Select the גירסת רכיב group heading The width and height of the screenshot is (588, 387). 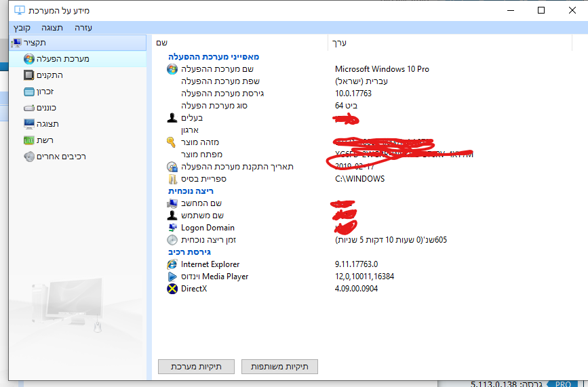pos(189,252)
